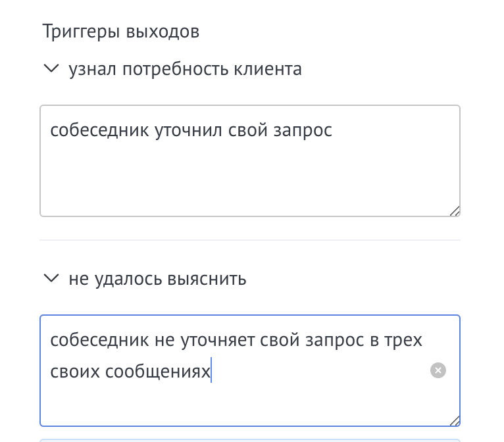Grab the resize handle of the second text area
Image resolution: width=504 pixels, height=442 pixels.
455,421
